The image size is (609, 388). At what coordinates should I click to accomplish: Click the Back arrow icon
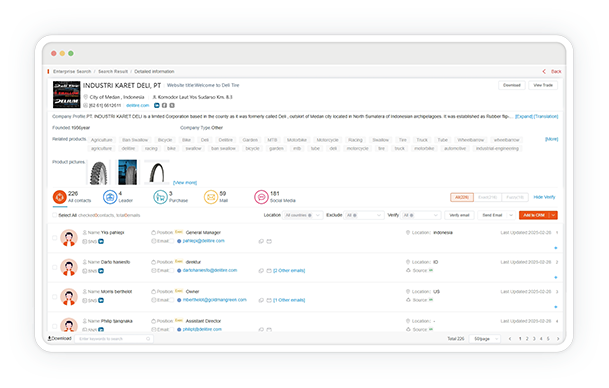click(544, 71)
